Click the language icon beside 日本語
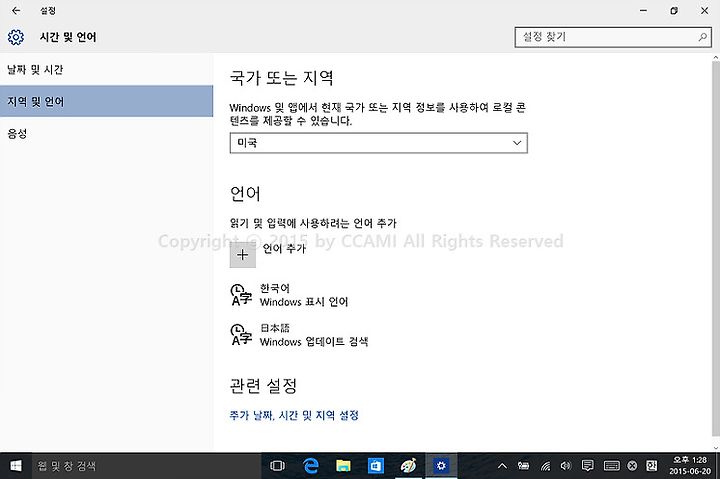 click(241, 334)
